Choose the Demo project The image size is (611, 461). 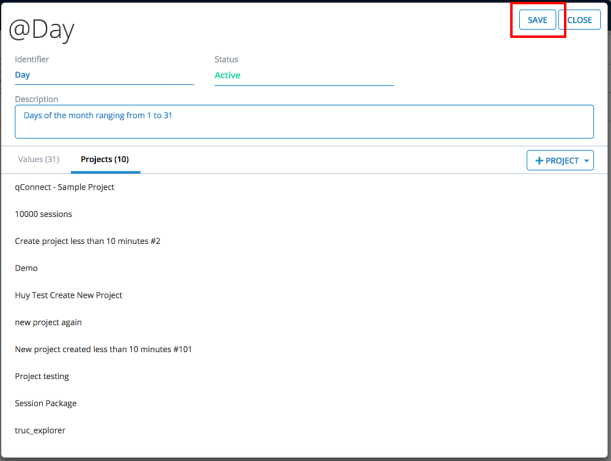(26, 268)
